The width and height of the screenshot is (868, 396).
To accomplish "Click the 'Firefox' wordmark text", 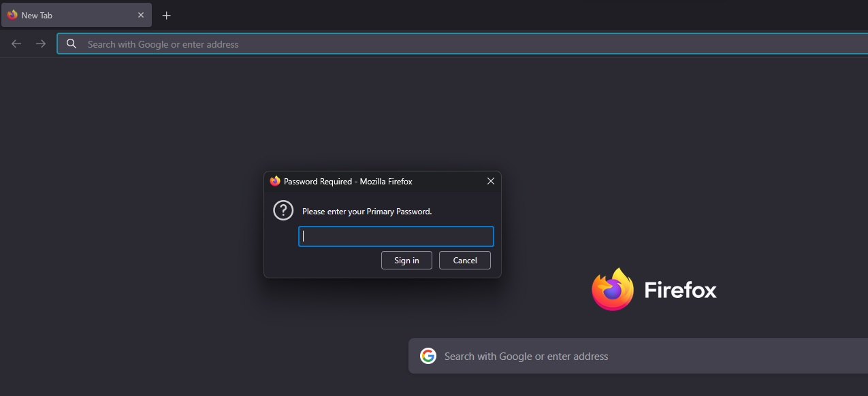I will 680,291.
